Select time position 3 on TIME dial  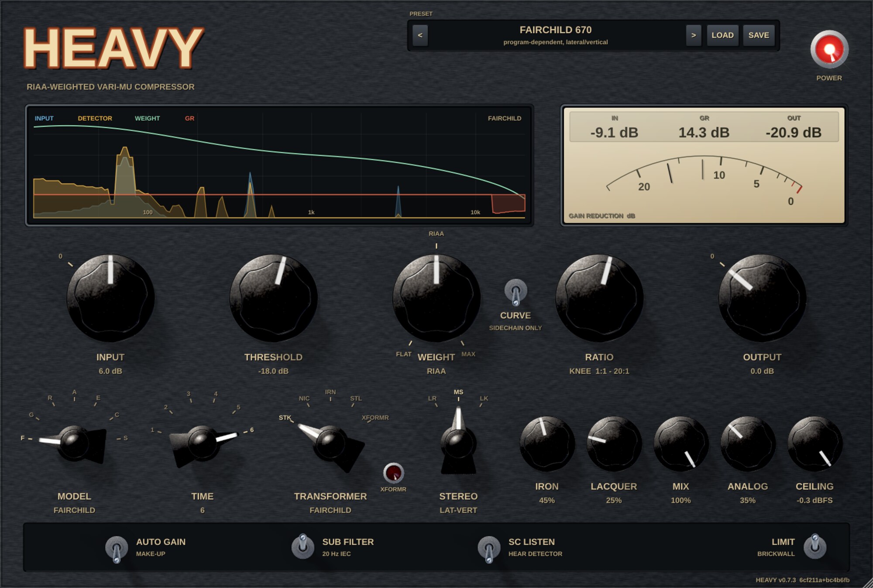[x=189, y=394]
